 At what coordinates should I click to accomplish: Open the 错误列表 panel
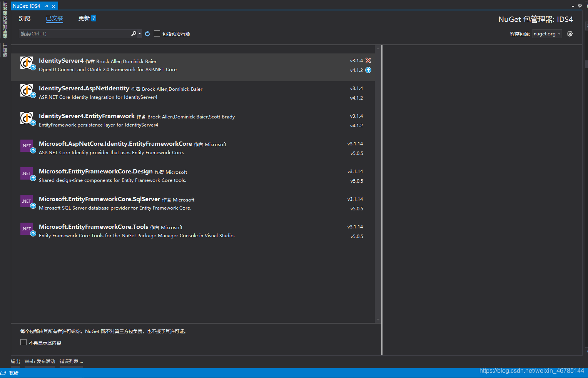71,361
